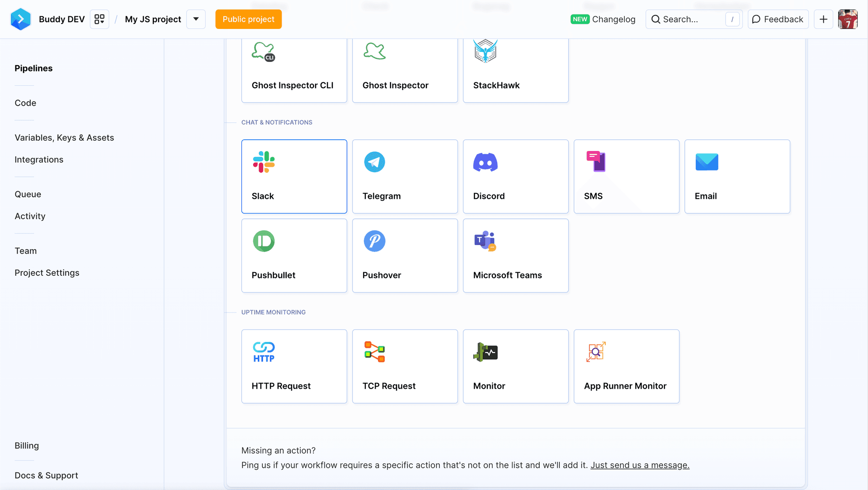Go to Code in the sidebar
This screenshot has width=868, height=490.
click(x=25, y=103)
